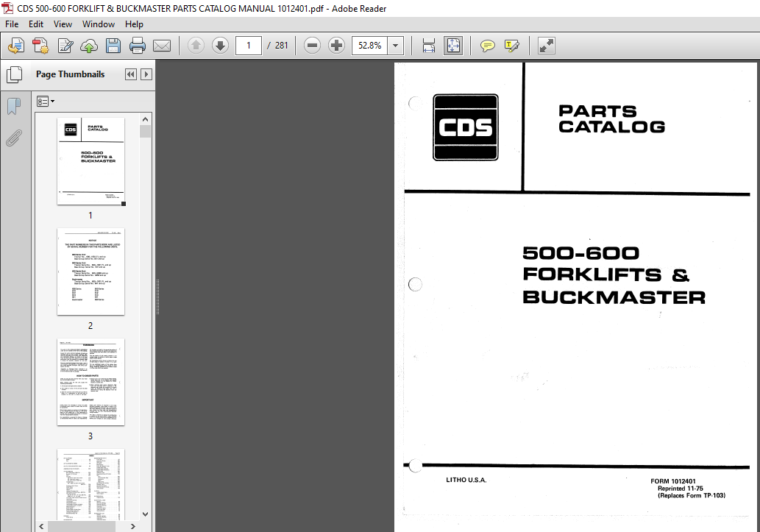The image size is (760, 532).
Task: Click thumbnail pane scroll right arrow
Action: pyautogui.click(x=133, y=526)
